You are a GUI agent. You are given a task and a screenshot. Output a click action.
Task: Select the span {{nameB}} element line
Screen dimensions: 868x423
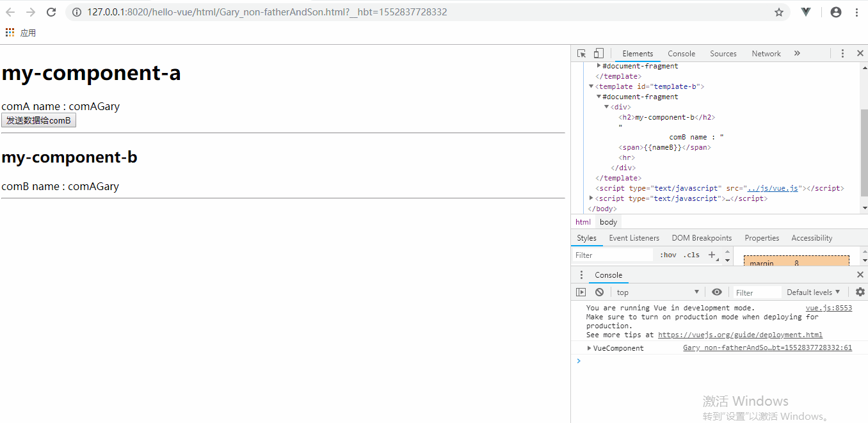(x=664, y=147)
